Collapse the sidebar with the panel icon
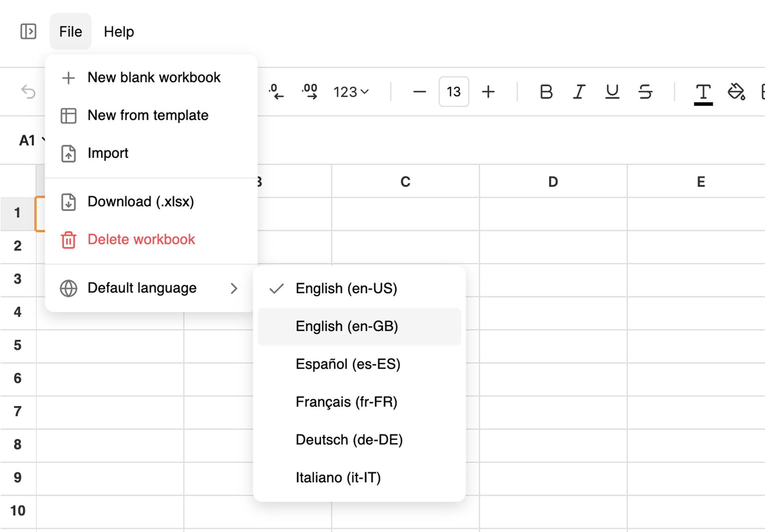This screenshot has height=532, width=765. point(28,31)
